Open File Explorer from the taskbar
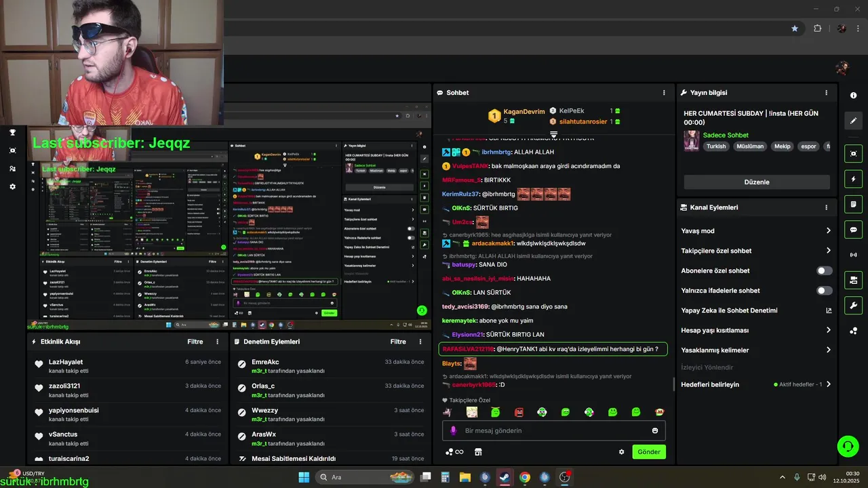The image size is (868, 488). click(x=465, y=477)
